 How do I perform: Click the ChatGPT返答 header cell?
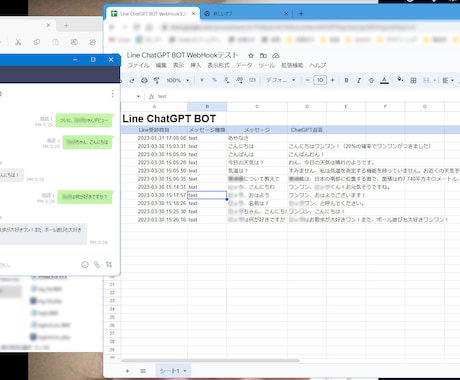pyautogui.click(x=307, y=130)
